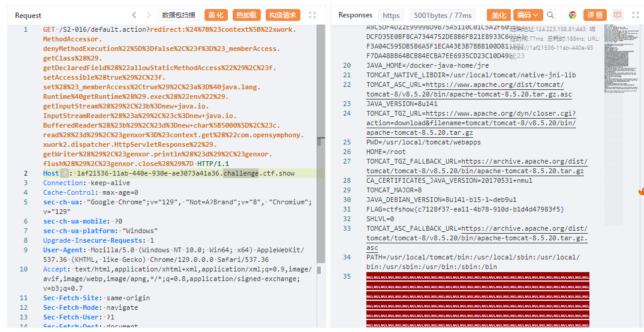The width and height of the screenshot is (644, 332).
Task: Click the Cache-Control: max-age=0 line
Action: 91,192
